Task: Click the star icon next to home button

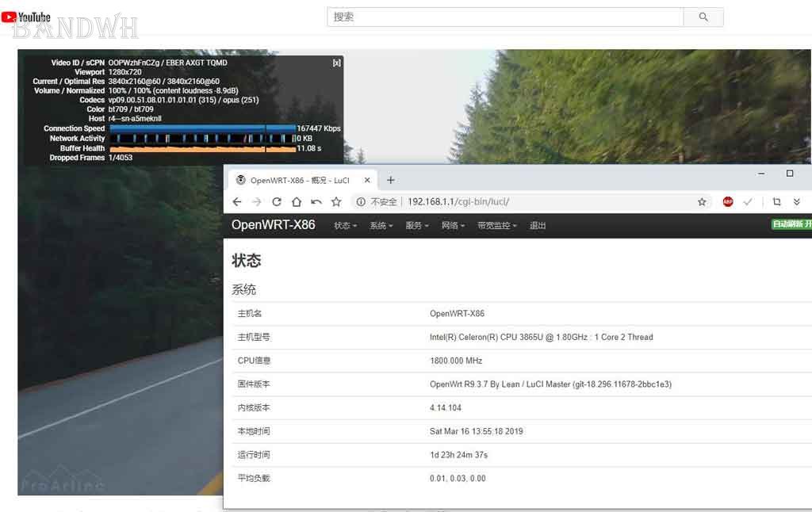Action: point(336,202)
